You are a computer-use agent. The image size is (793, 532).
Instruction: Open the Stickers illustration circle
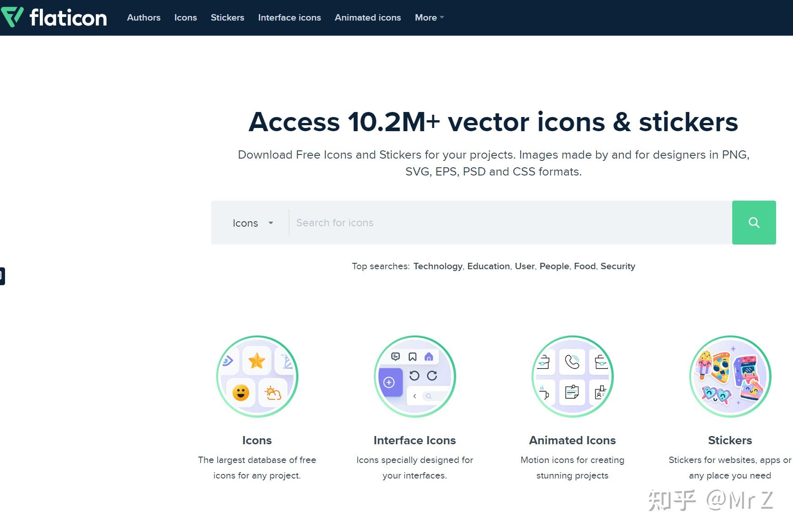coord(729,376)
